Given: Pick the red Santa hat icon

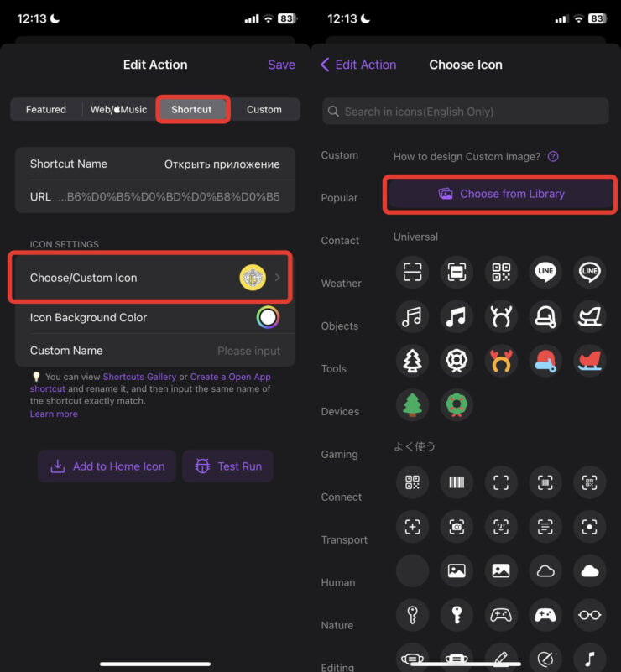Looking at the screenshot, I should point(545,360).
